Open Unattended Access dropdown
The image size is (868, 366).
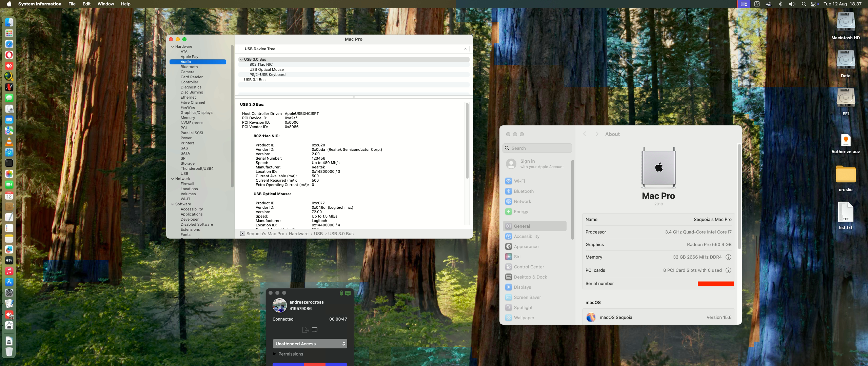[x=310, y=344]
